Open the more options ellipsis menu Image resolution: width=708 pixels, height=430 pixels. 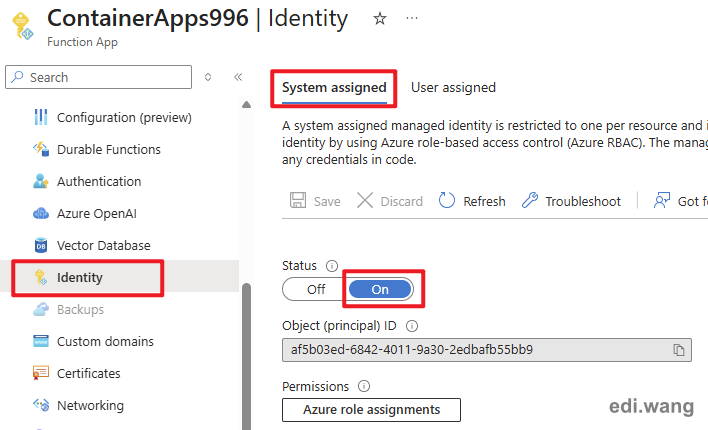[x=412, y=19]
